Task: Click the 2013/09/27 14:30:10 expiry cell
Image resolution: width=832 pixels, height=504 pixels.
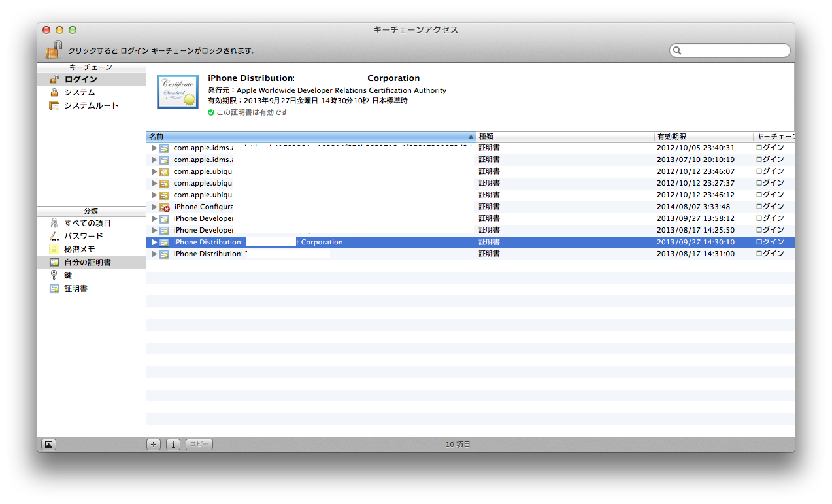Action: coord(695,243)
